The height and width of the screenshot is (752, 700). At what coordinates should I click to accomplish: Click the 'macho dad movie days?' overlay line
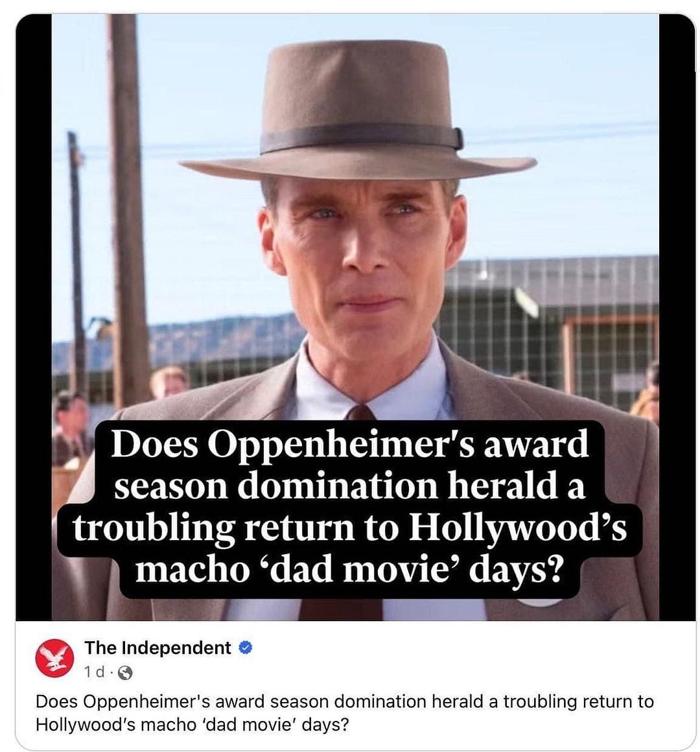click(348, 570)
